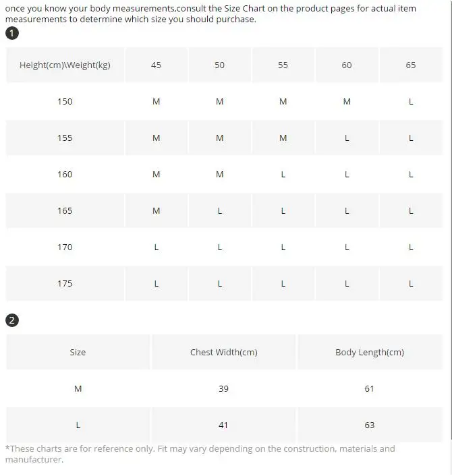
Task: Click the body length value 63
Action: [370, 425]
